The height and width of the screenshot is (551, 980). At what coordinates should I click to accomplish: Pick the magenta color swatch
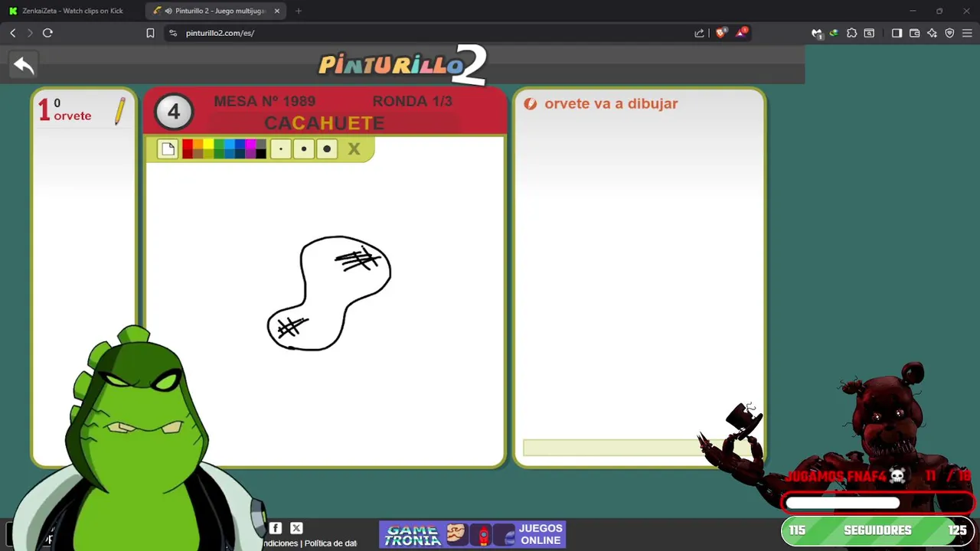[250, 144]
